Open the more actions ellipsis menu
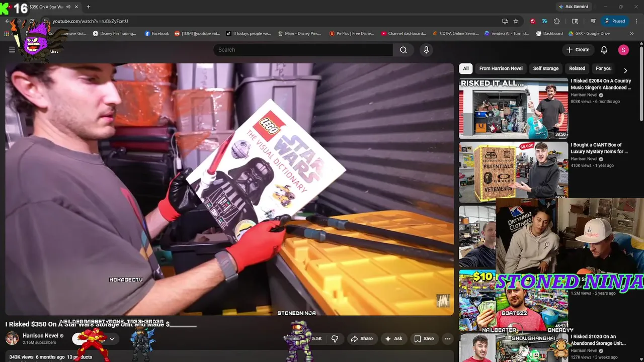 (x=447, y=339)
